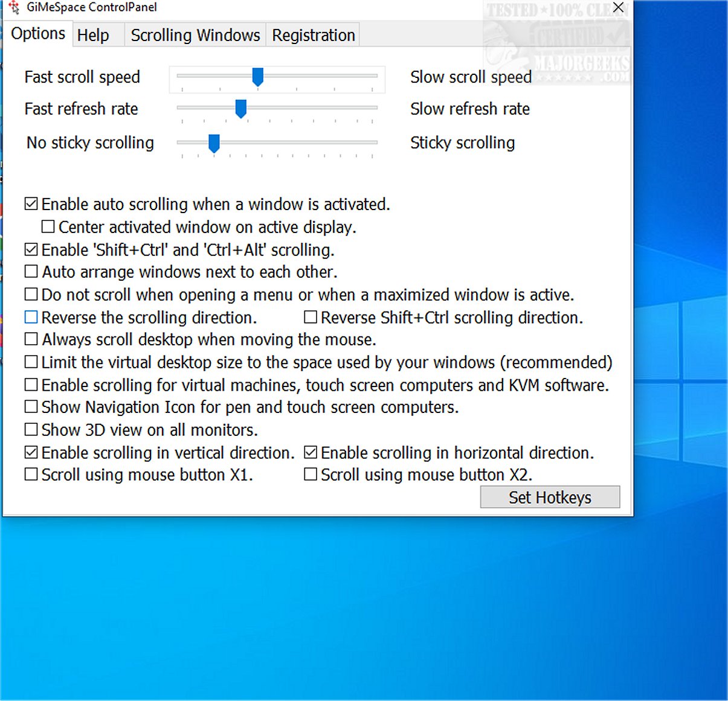This screenshot has width=728, height=701.
Task: Check Reverse Shift+Ctrl scrolling direction
Action: coord(311,317)
